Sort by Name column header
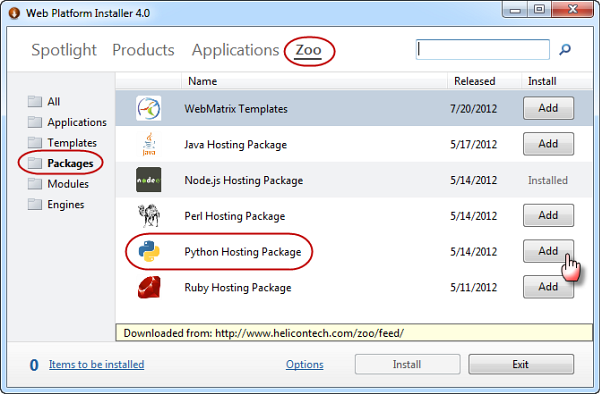The width and height of the screenshot is (600, 394). 314,81
